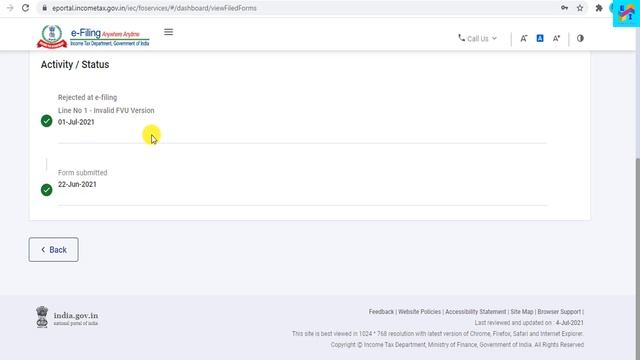Select the 'Rejected at e-filing' status text
640x360 pixels.
pyautogui.click(x=87, y=98)
